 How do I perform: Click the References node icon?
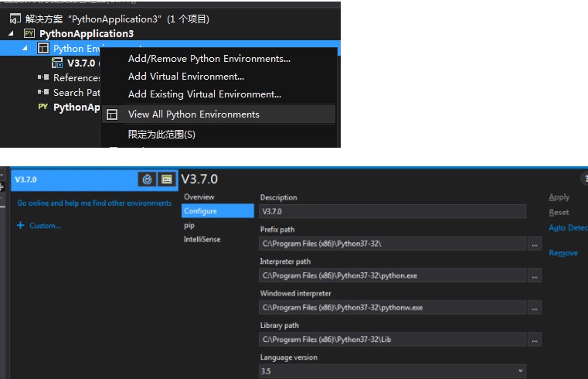[x=43, y=77]
